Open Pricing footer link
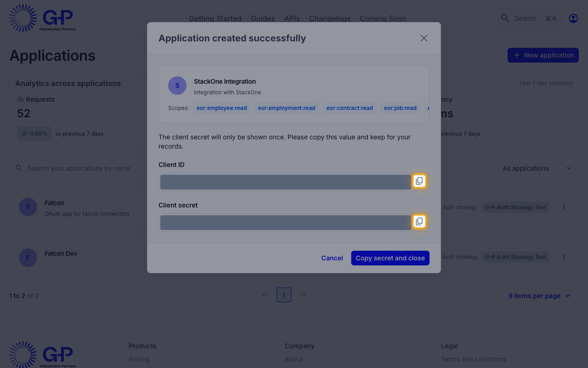Image resolution: width=588 pixels, height=368 pixels. [x=139, y=359]
